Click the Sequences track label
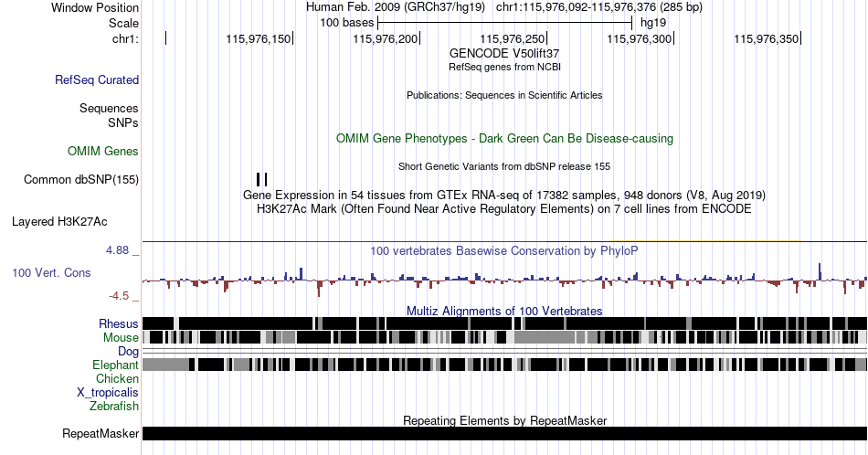868x455 pixels. click(x=109, y=108)
